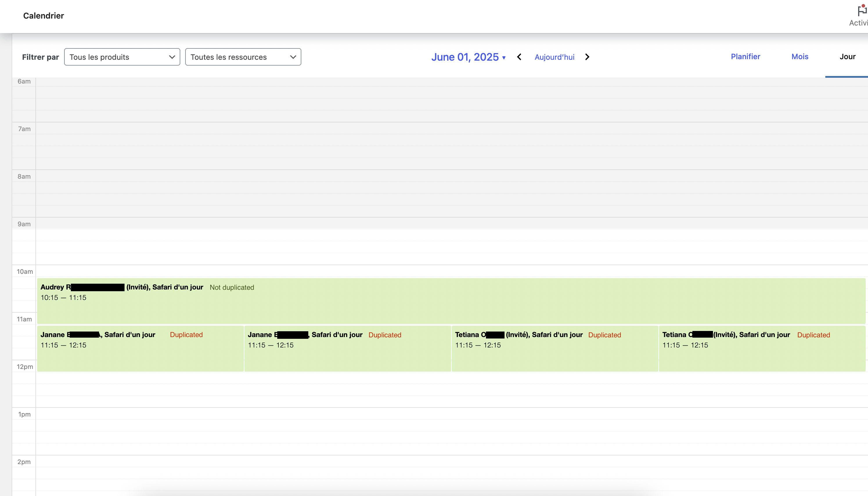The height and width of the screenshot is (496, 868).
Task: Click the 10am time label
Action: [x=25, y=271]
